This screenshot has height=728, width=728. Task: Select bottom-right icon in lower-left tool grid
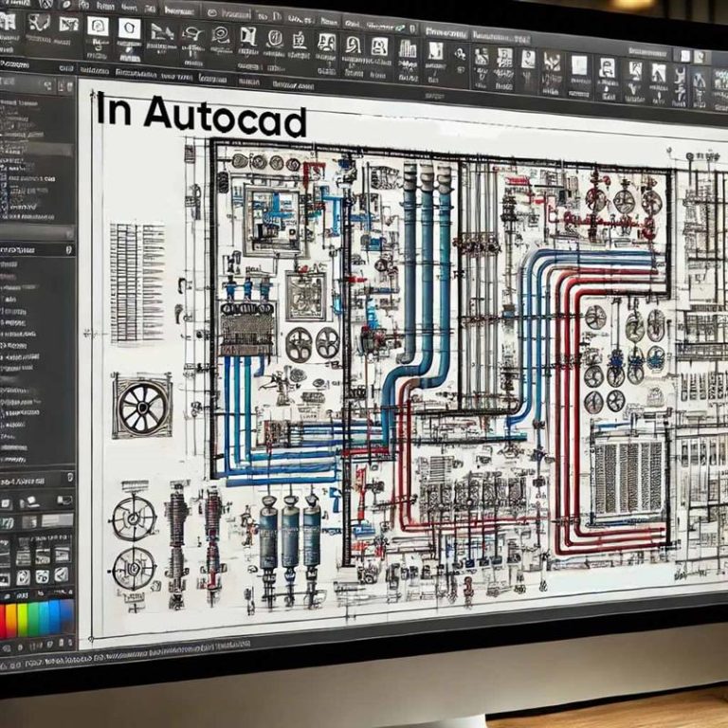click(61, 575)
